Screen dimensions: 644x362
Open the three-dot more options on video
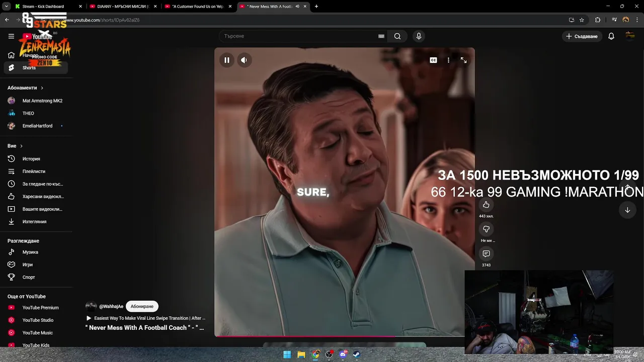pos(448,60)
